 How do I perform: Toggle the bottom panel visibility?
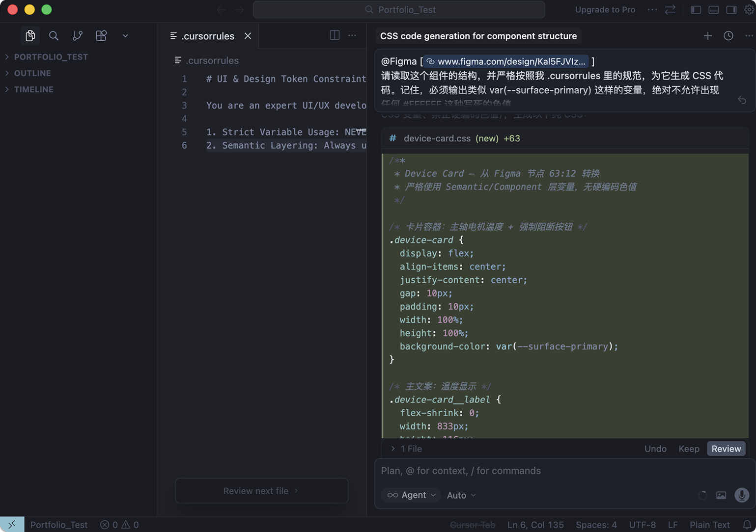pyautogui.click(x=713, y=9)
